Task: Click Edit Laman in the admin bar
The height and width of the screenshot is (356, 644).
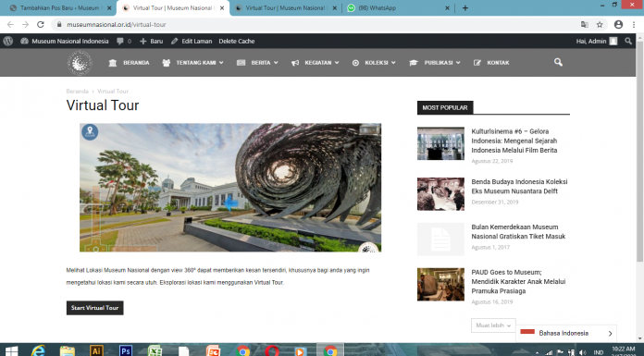Action: pyautogui.click(x=192, y=41)
